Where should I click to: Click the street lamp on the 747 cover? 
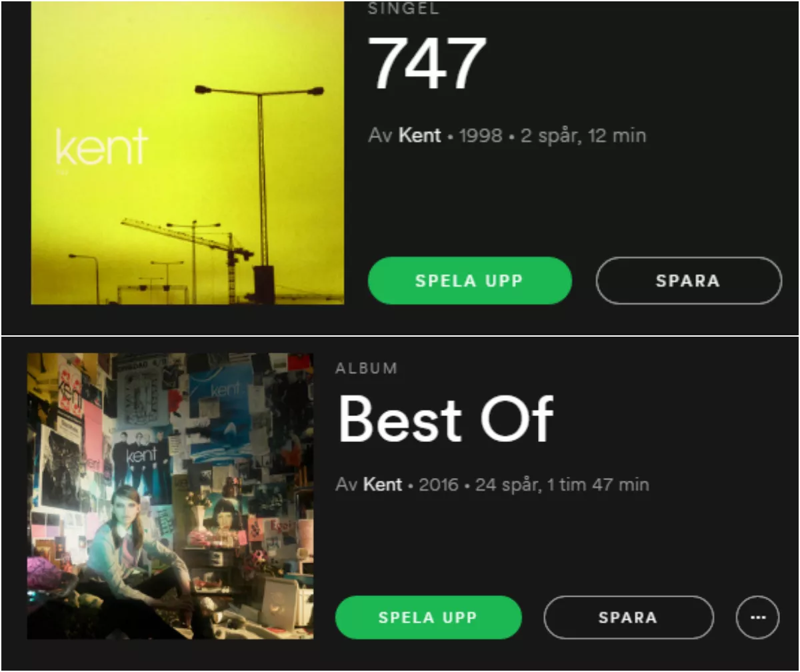click(260, 187)
